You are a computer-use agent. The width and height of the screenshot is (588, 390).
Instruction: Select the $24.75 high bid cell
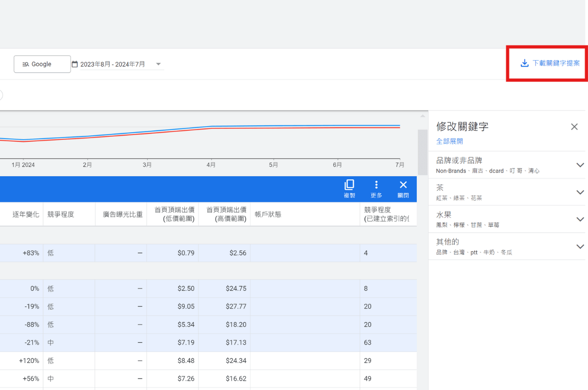(x=236, y=289)
